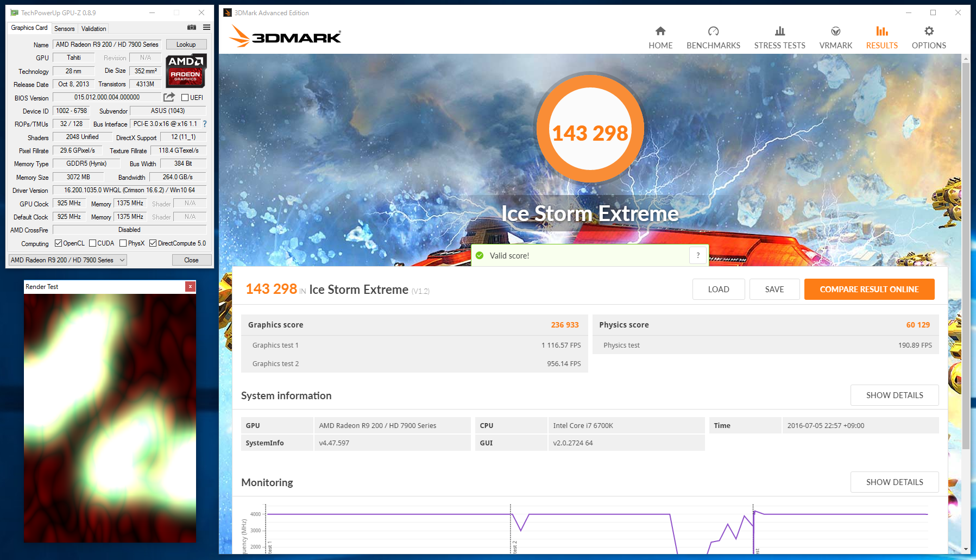
Task: Click the question mark beside Valid score
Action: click(x=698, y=255)
